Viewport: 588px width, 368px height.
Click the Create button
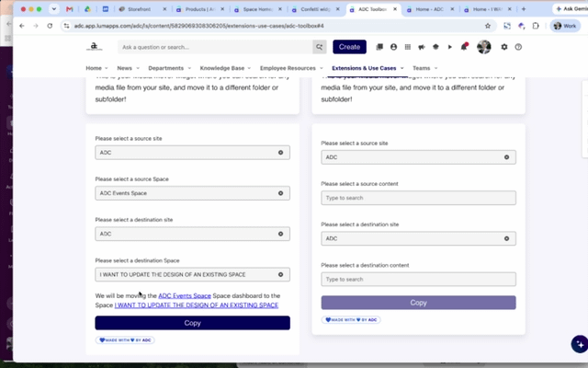(349, 47)
